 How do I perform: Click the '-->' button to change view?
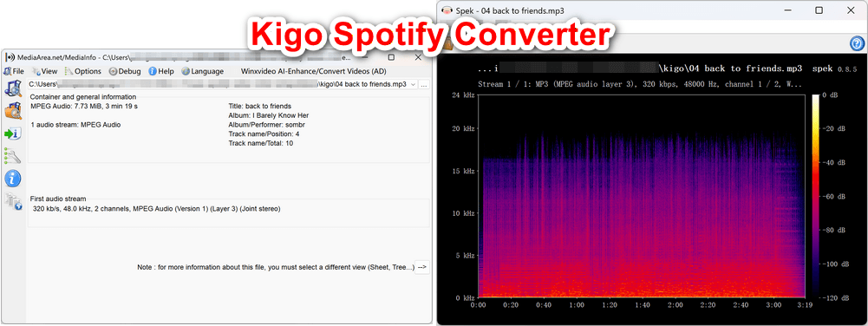[422, 267]
